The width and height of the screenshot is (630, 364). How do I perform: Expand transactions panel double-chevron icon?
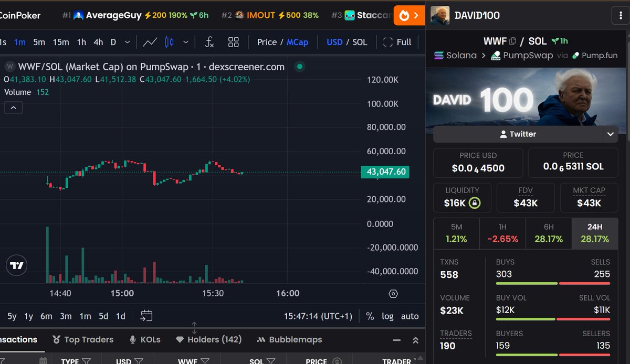click(x=415, y=340)
